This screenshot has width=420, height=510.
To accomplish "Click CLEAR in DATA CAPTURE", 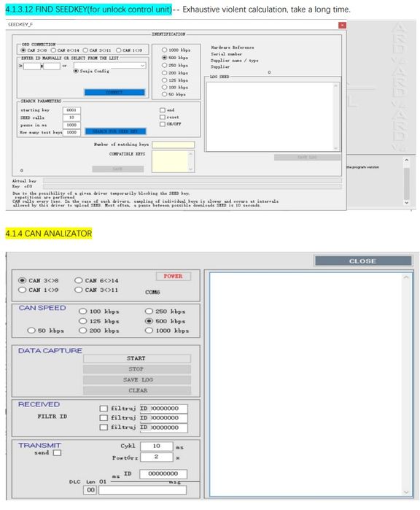I will pos(137,390).
